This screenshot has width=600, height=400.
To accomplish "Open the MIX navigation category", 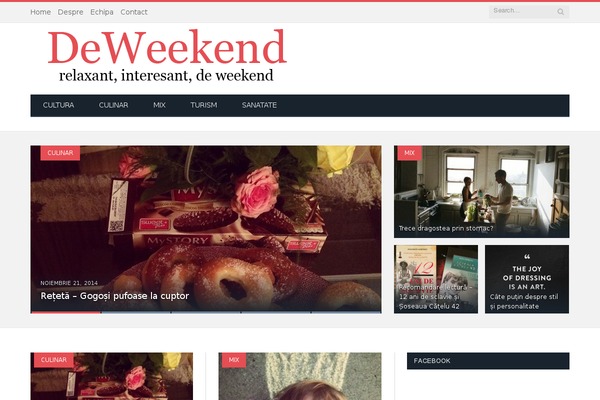I will 160,105.
